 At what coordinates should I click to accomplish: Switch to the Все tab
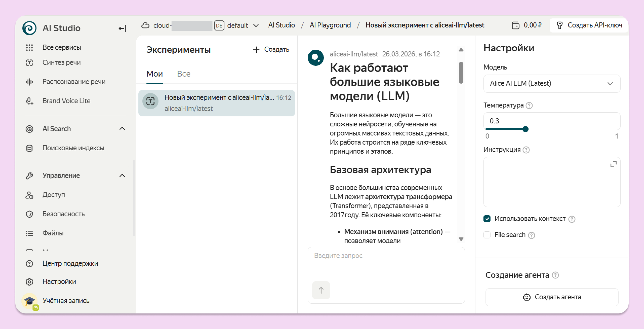point(184,74)
